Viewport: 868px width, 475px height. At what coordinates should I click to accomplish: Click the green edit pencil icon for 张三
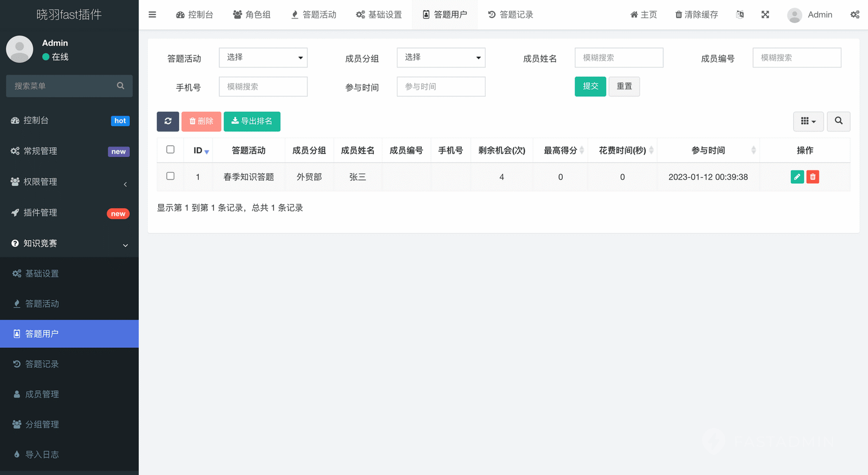[797, 177]
